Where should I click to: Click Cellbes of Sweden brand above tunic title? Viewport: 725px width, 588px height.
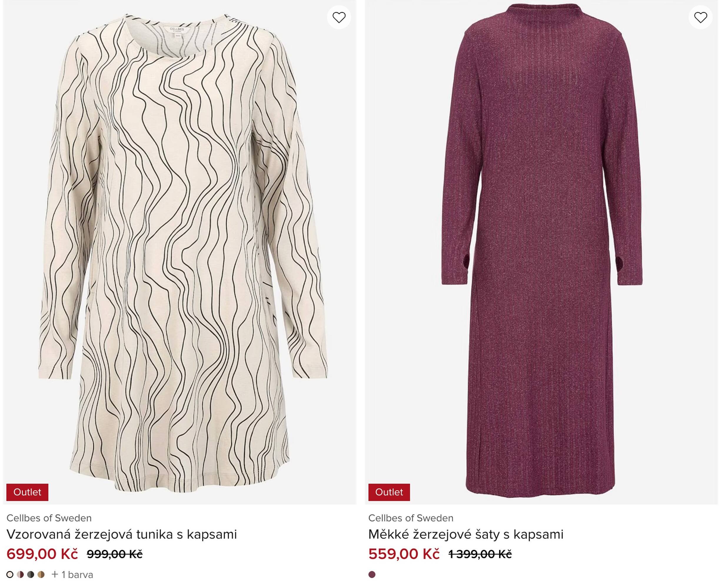click(49, 518)
